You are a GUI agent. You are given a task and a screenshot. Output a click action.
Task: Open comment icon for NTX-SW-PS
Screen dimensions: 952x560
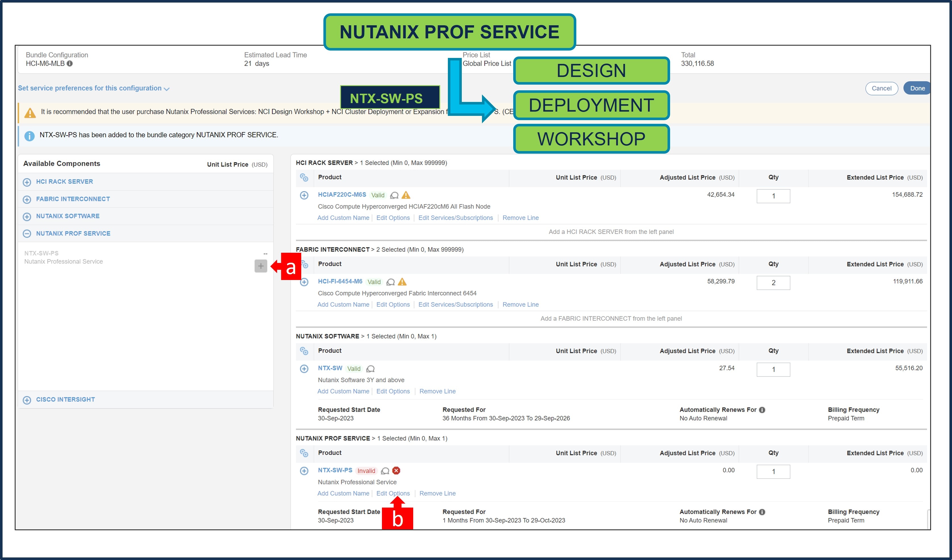(385, 471)
